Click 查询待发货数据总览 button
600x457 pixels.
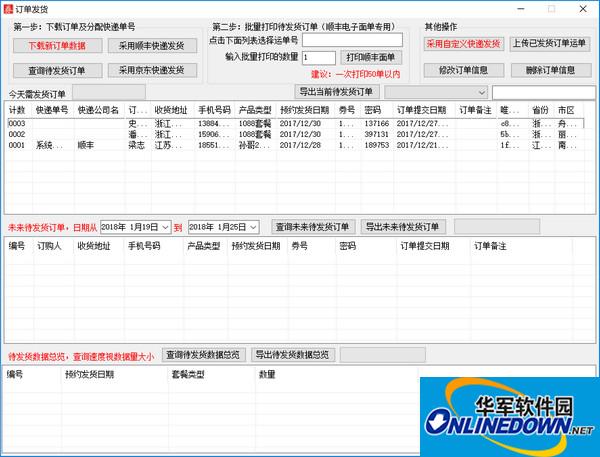203,355
